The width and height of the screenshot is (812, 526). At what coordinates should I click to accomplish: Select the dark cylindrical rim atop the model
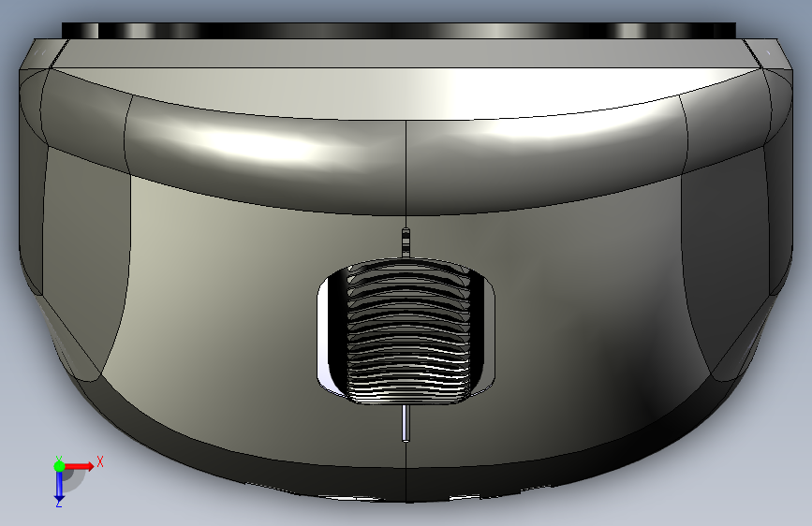point(399,30)
